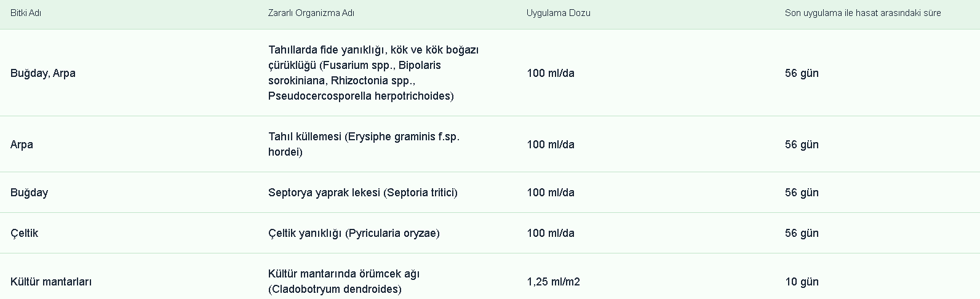Click the 56 gün value in the Septorya row

[x=802, y=193]
